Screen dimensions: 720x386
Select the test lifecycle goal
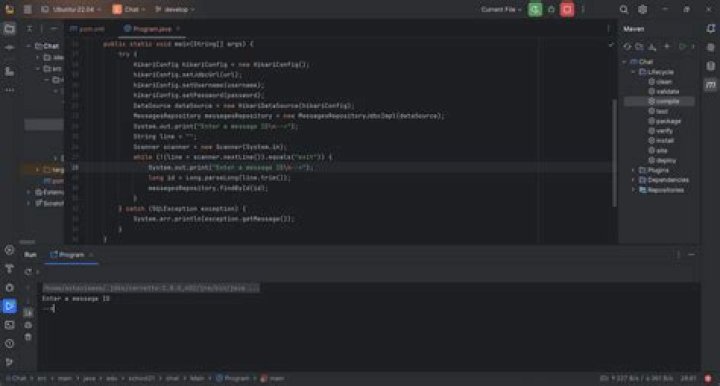pyautogui.click(x=658, y=112)
